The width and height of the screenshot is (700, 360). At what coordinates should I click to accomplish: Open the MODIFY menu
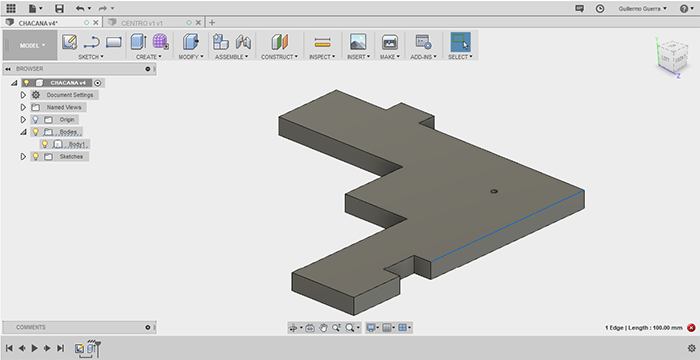(x=191, y=57)
